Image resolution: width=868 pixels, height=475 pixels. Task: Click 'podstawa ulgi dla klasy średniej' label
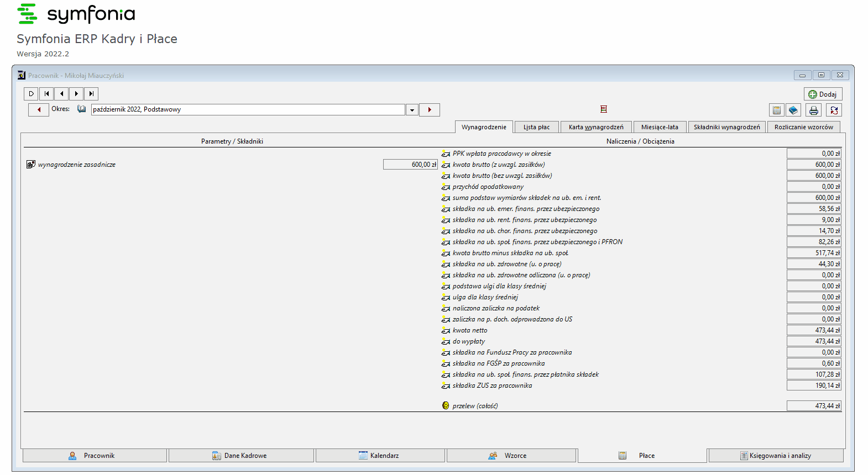coord(499,286)
